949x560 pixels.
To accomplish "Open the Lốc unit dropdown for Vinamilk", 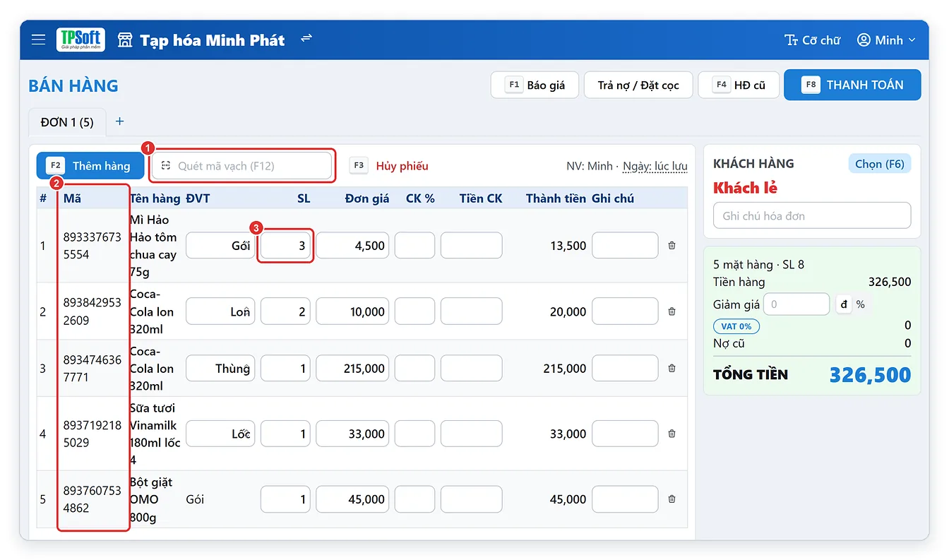I will (x=220, y=434).
